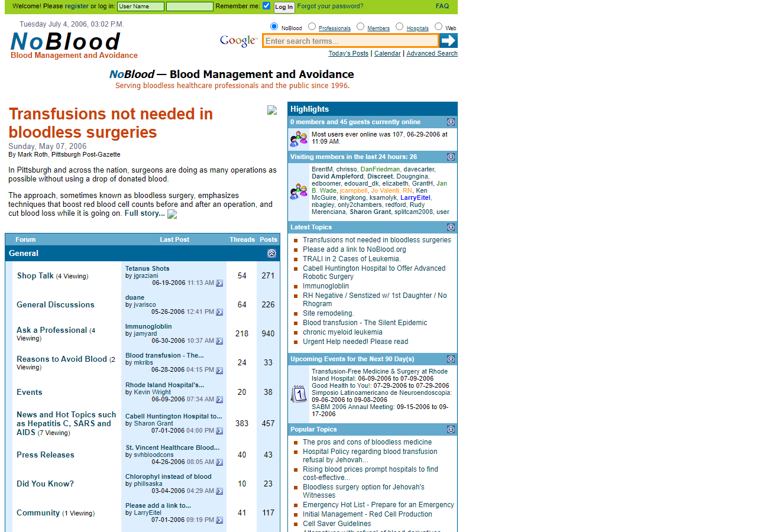757x532 pixels.
Task: Collapse the Upcoming Events section
Action: tap(451, 359)
